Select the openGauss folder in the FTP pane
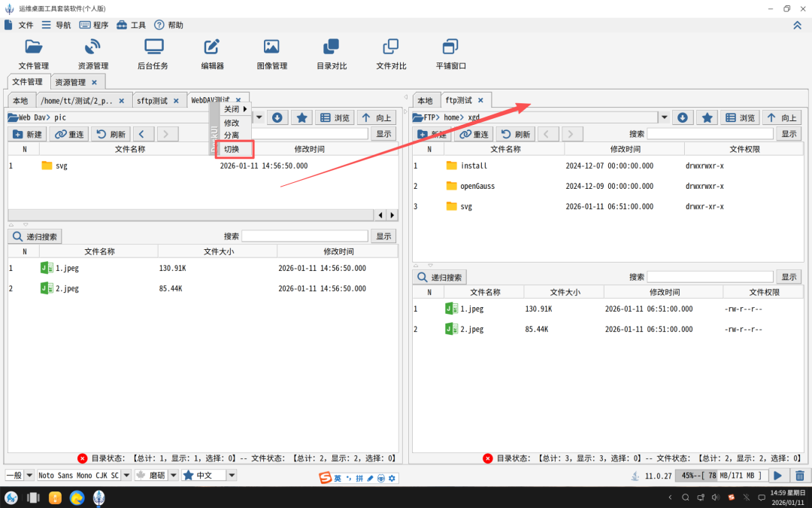Viewport: 812px width, 508px height. [477, 186]
